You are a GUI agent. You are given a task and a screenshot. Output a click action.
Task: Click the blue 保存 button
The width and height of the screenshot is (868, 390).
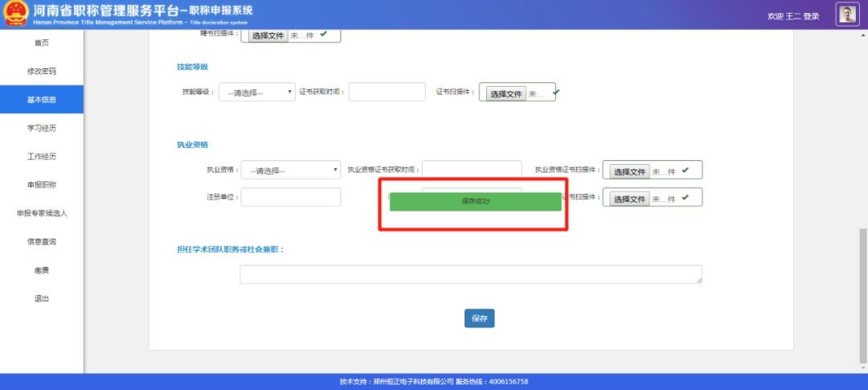coord(479,318)
